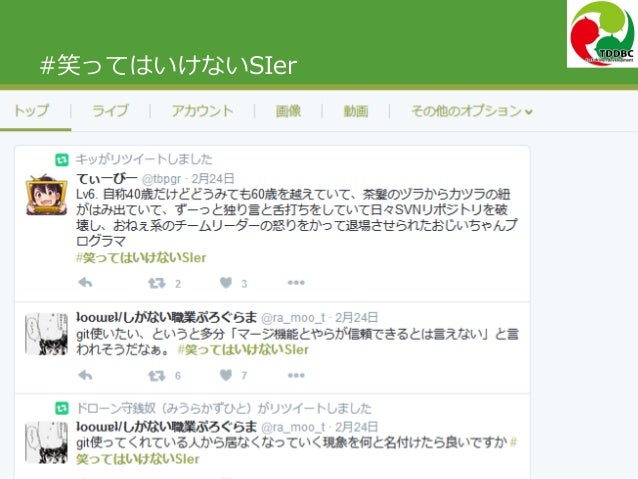Open the @tbpgr profile link

[162, 179]
